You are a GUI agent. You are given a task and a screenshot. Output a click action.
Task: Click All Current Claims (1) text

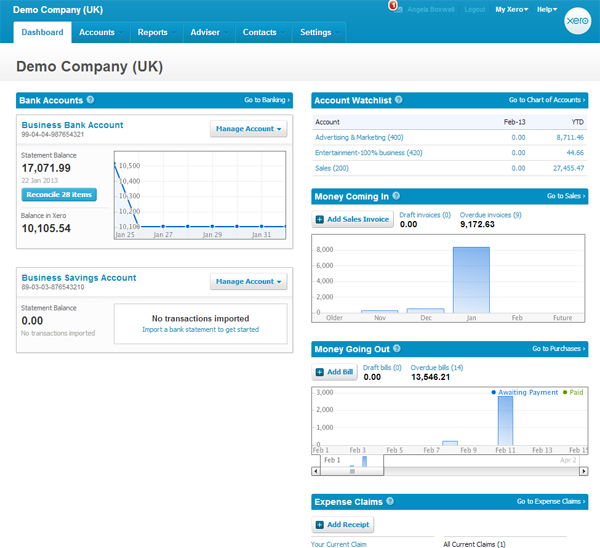474,544
